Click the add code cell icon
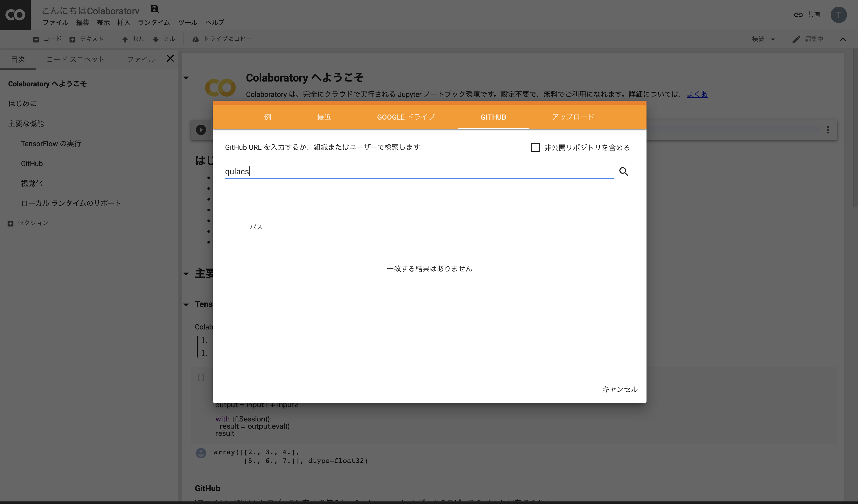Screen dimensions: 858x504 (36, 39)
